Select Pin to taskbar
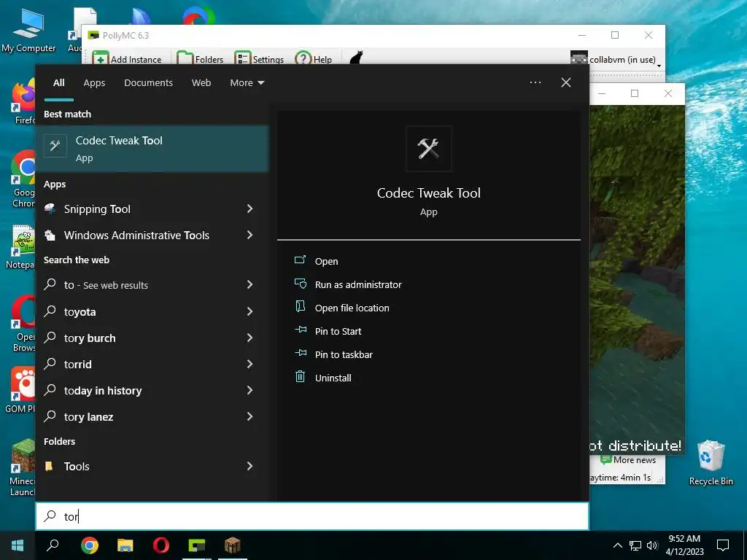 tap(344, 355)
